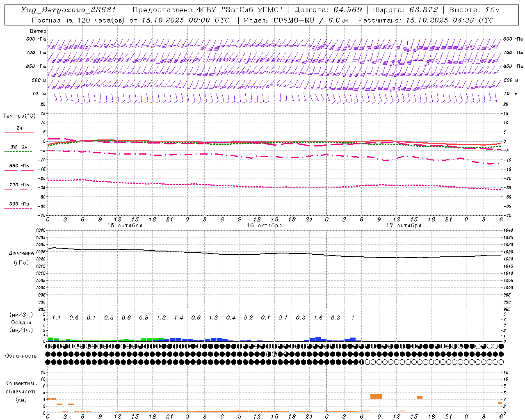Click the 'Осадки' precipitation label
This screenshot has width=525, height=420.
click(21, 322)
